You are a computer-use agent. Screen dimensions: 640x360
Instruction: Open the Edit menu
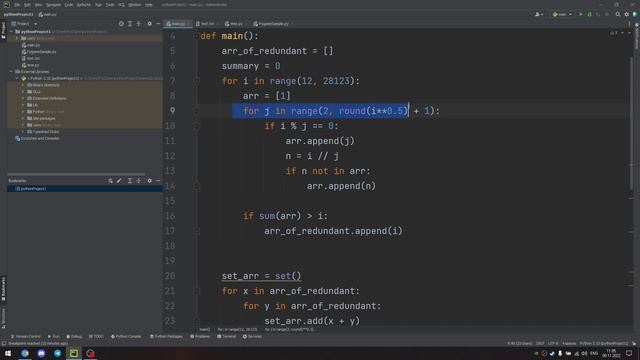27,5
